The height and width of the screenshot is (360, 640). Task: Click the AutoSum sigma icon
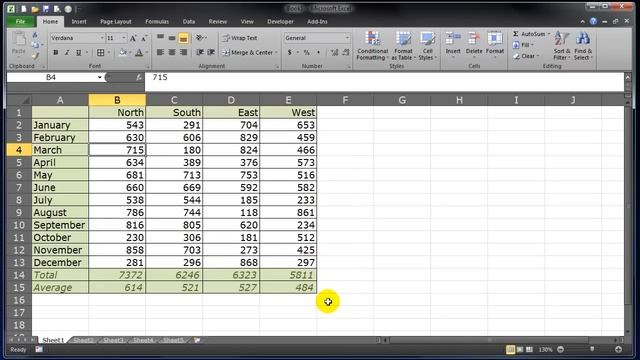point(516,34)
